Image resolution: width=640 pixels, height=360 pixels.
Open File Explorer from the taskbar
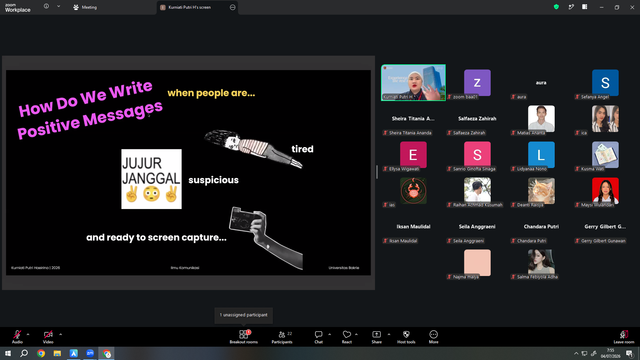coord(57,353)
